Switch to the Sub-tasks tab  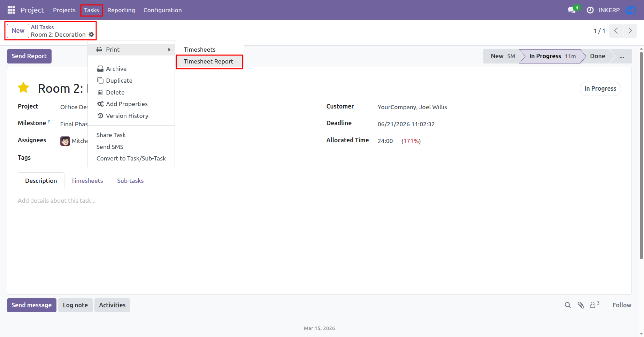point(130,181)
